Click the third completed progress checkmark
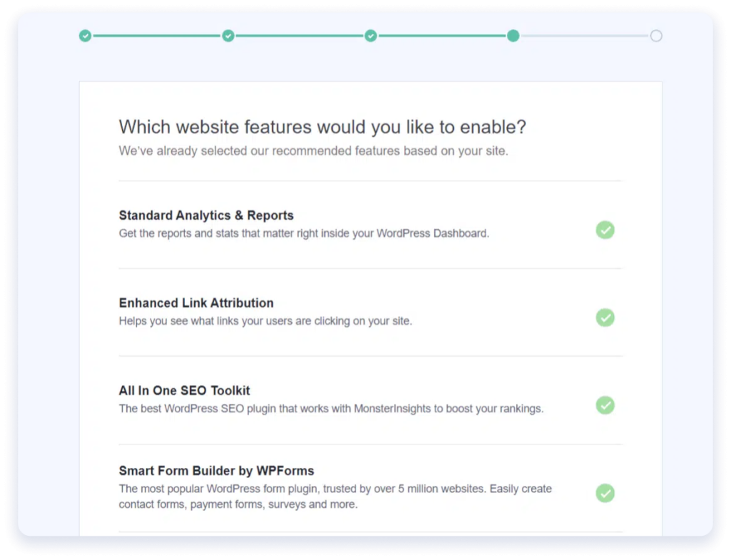The width and height of the screenshot is (731, 560). pos(370,35)
